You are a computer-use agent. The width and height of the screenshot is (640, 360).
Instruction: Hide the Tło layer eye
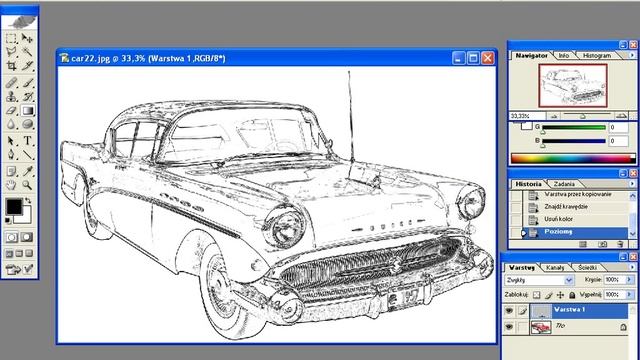(509, 327)
